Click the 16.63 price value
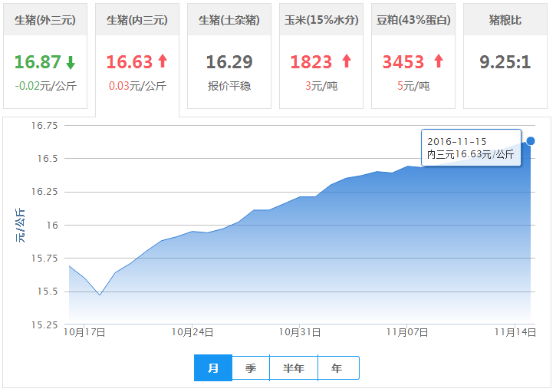The width and height of the screenshot is (556, 392). tap(130, 62)
